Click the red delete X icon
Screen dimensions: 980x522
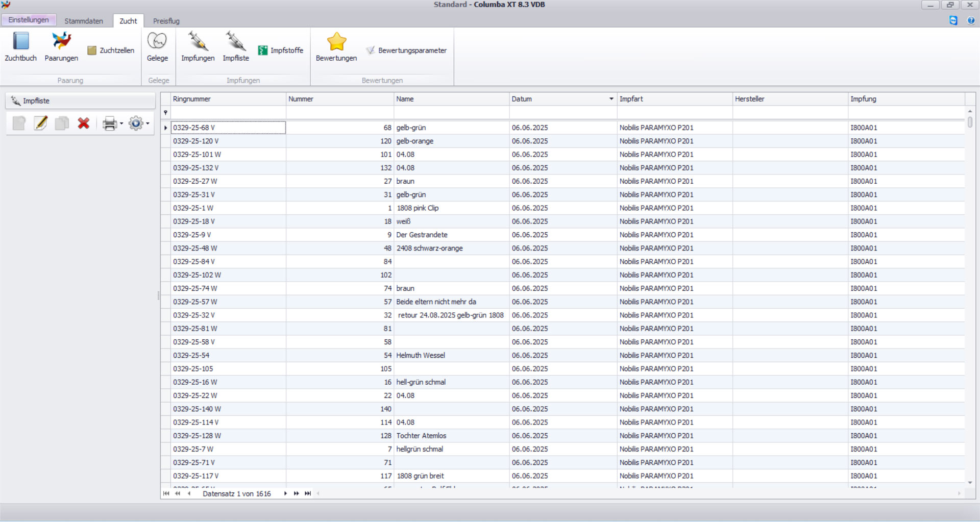click(x=84, y=123)
